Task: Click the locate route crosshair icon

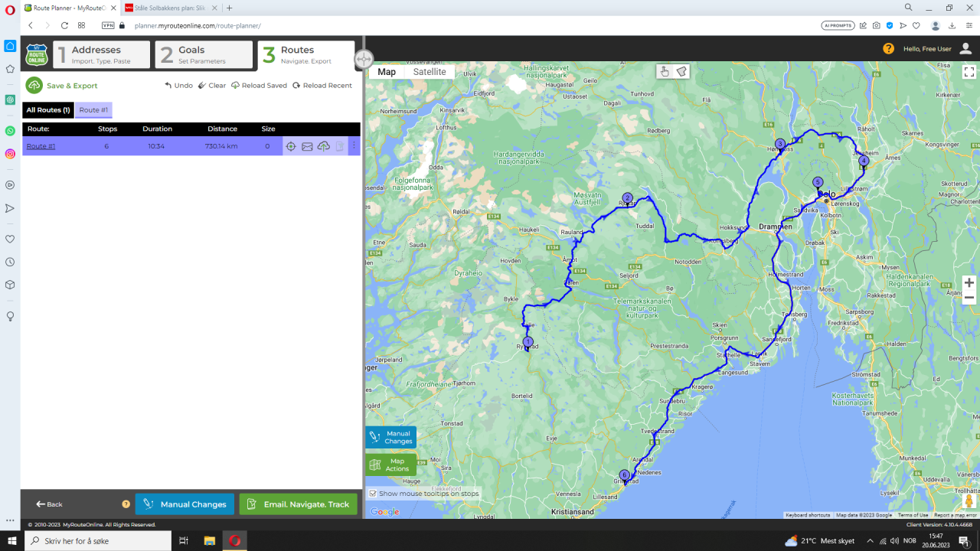Action: [291, 146]
